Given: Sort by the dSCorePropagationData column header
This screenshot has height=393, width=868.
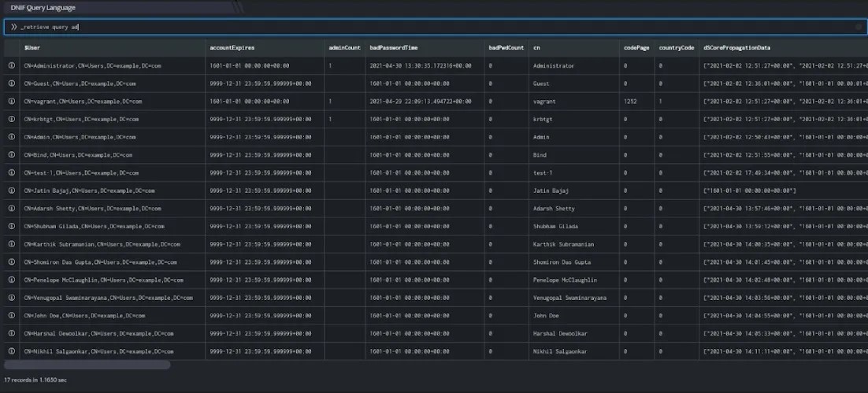Looking at the screenshot, I should click(783, 47).
